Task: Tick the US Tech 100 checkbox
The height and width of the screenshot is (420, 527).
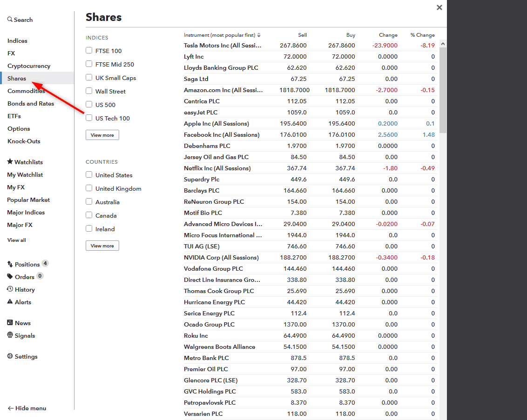Action: click(x=89, y=118)
